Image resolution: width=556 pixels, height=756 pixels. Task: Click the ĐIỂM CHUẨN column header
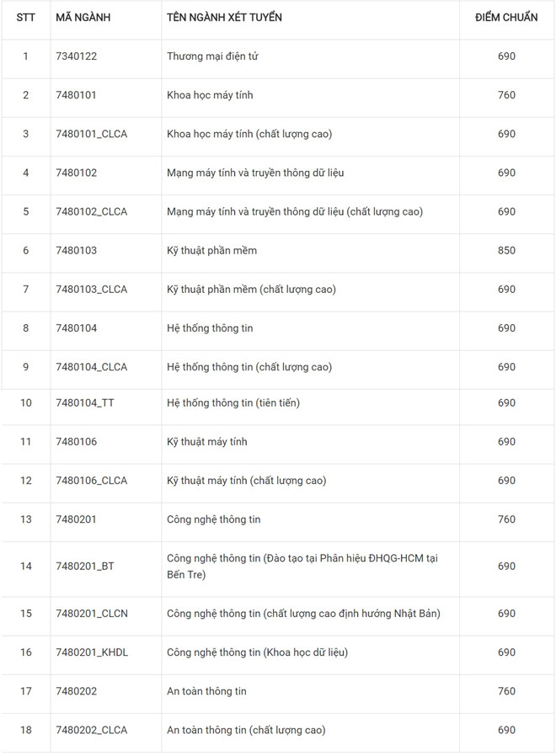click(x=505, y=18)
